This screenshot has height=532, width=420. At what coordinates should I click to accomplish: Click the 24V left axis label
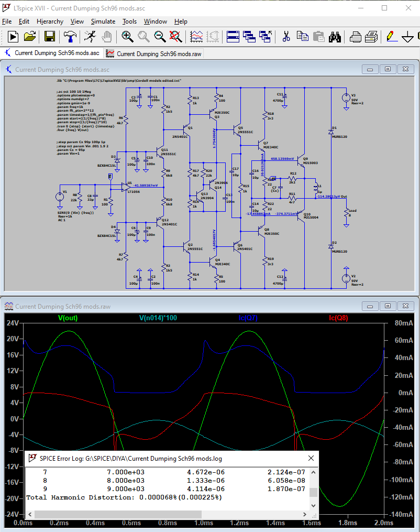click(13, 323)
